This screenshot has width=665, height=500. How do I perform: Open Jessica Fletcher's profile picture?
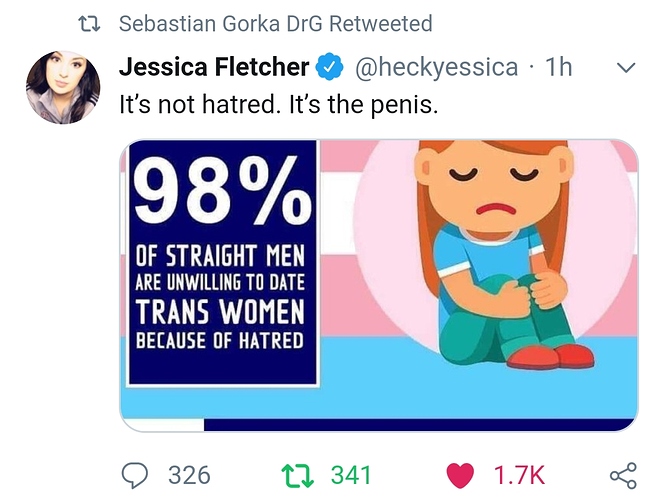click(x=63, y=87)
